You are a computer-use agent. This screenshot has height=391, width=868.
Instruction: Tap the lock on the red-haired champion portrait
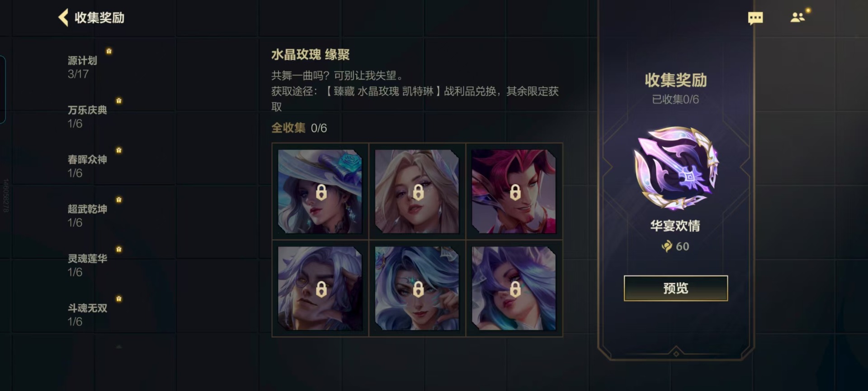[x=515, y=192]
